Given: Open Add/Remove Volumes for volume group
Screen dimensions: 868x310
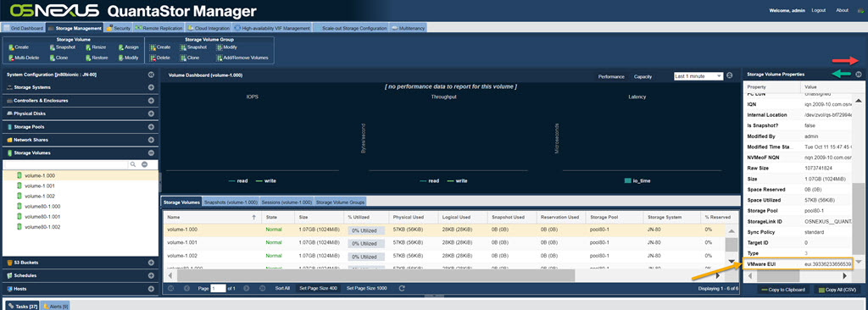Looking at the screenshot, I should coord(242,58).
